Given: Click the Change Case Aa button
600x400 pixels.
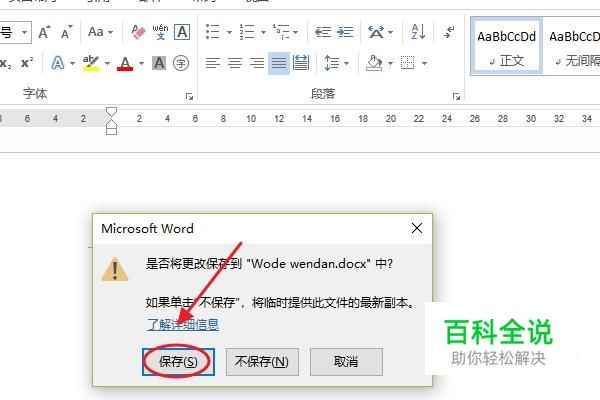Looking at the screenshot, I should coord(95,32).
